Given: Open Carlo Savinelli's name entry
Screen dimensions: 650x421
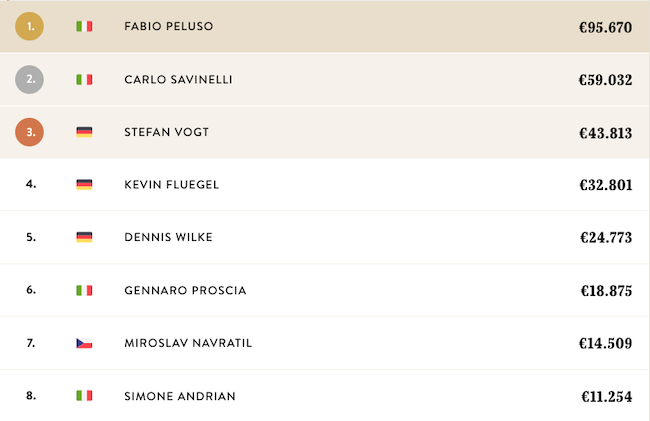Looking at the screenshot, I should [178, 79].
